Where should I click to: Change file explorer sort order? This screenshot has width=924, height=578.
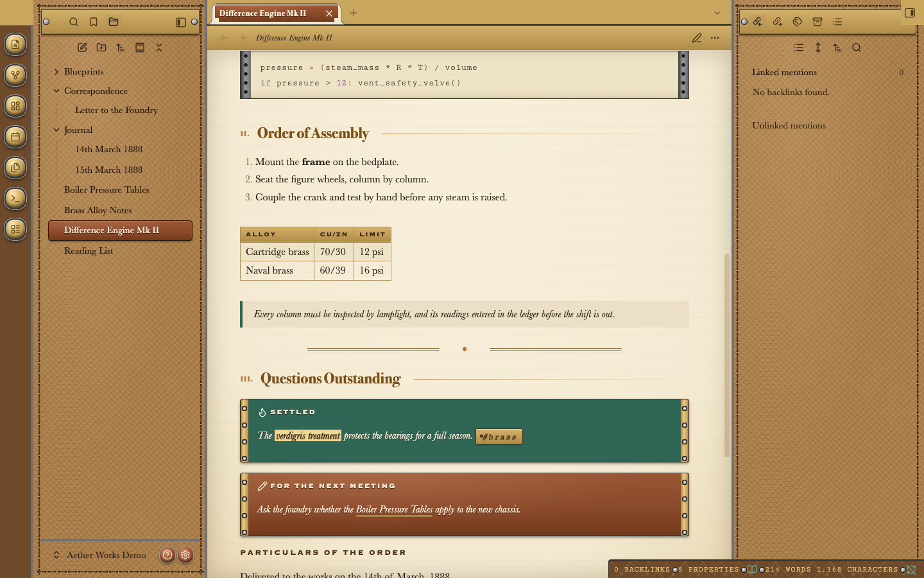coord(121,48)
